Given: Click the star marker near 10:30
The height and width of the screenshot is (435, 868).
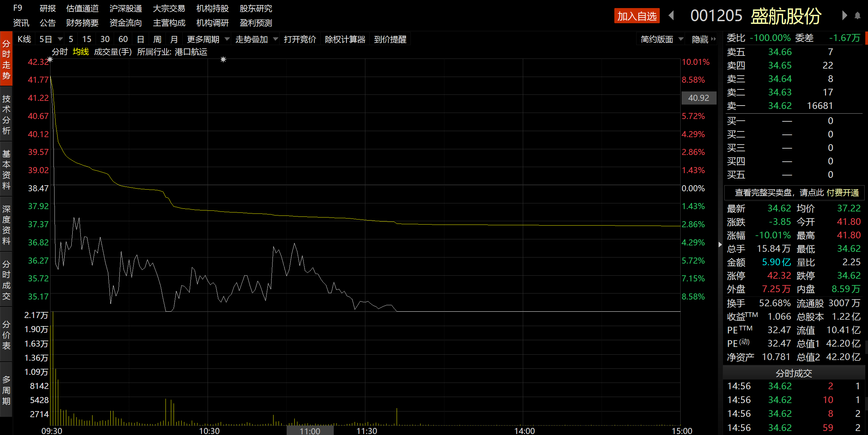Looking at the screenshot, I should coord(223,60).
